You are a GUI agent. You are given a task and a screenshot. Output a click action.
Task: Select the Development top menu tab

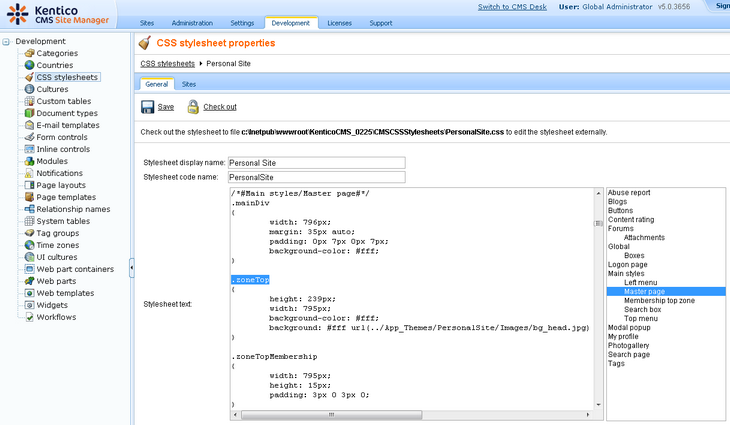[291, 23]
